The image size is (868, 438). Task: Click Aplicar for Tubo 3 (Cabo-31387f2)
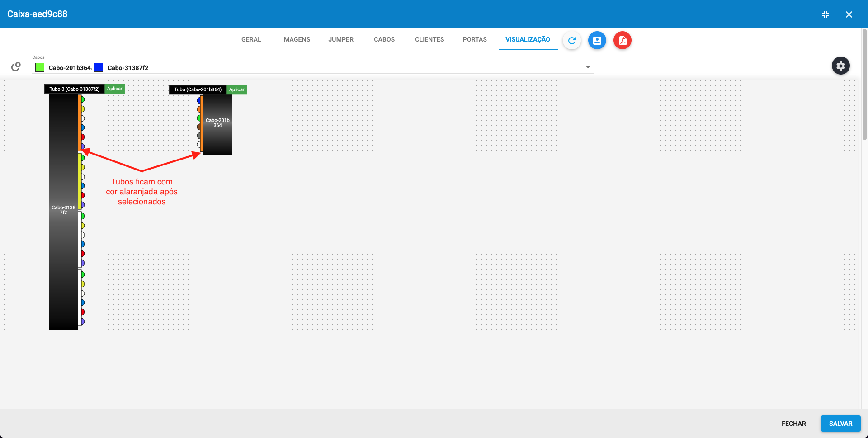(x=114, y=89)
